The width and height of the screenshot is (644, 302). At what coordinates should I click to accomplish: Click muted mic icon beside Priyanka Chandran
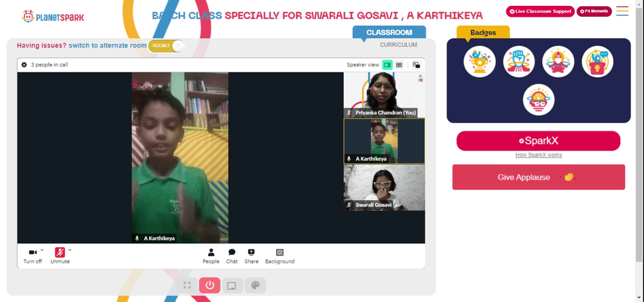pos(350,113)
